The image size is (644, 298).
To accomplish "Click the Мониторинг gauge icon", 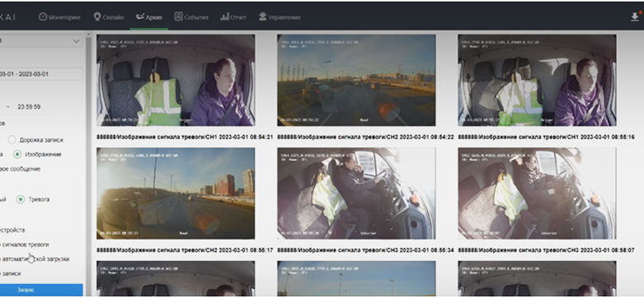I will pos(43,16).
